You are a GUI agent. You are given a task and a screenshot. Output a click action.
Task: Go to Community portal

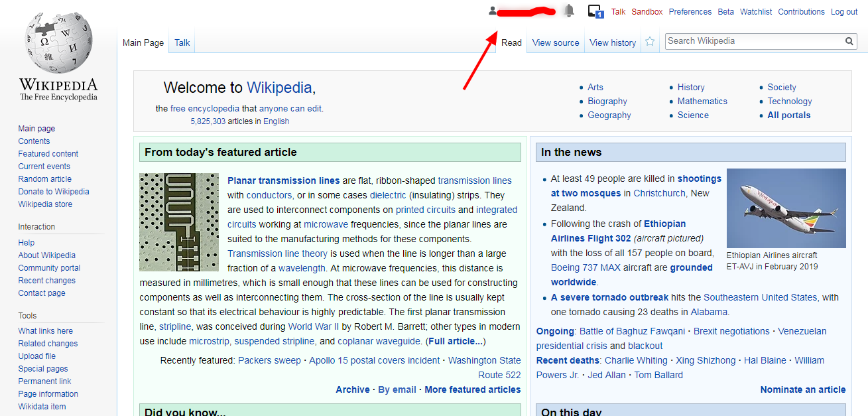tap(50, 268)
